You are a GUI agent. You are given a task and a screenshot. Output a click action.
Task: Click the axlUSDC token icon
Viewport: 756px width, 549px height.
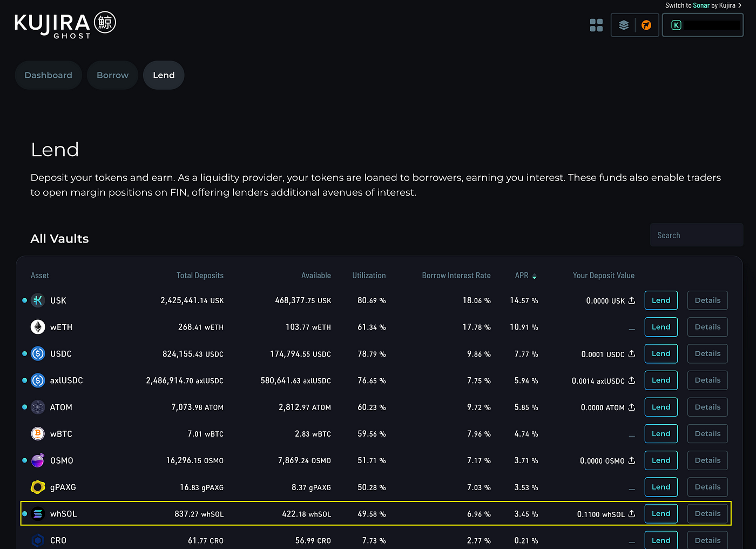[38, 380]
